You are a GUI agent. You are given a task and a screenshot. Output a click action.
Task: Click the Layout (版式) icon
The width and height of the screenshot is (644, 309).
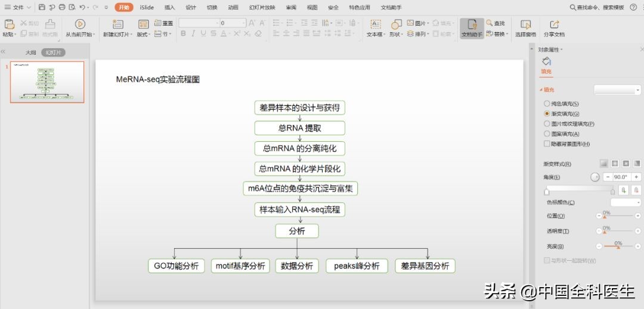pyautogui.click(x=143, y=24)
